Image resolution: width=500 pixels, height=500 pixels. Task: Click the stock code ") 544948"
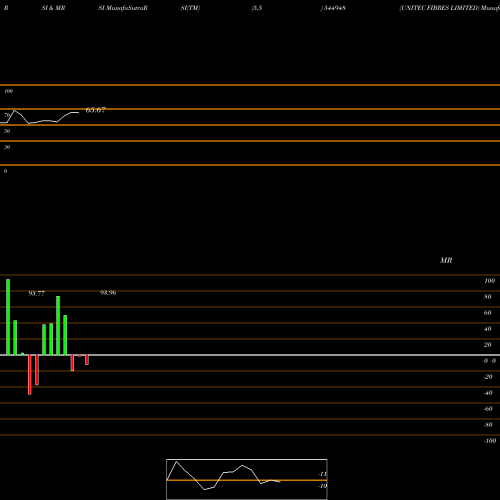point(333,8)
